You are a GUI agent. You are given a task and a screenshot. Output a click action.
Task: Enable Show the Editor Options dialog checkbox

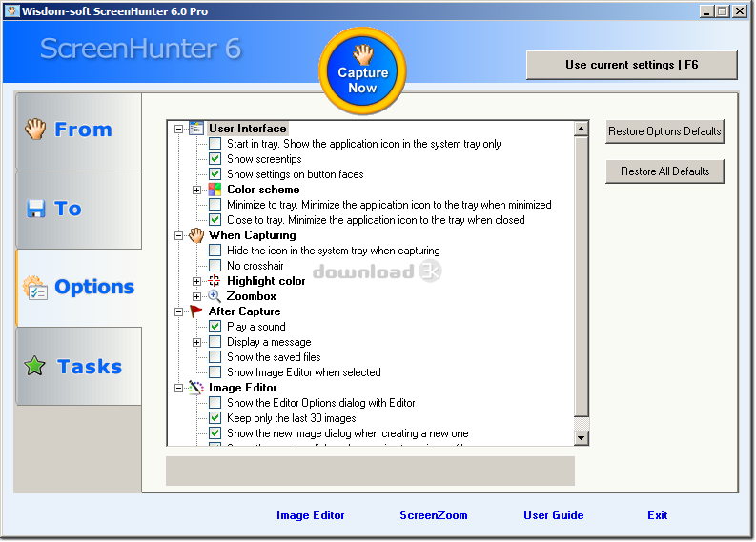point(215,403)
